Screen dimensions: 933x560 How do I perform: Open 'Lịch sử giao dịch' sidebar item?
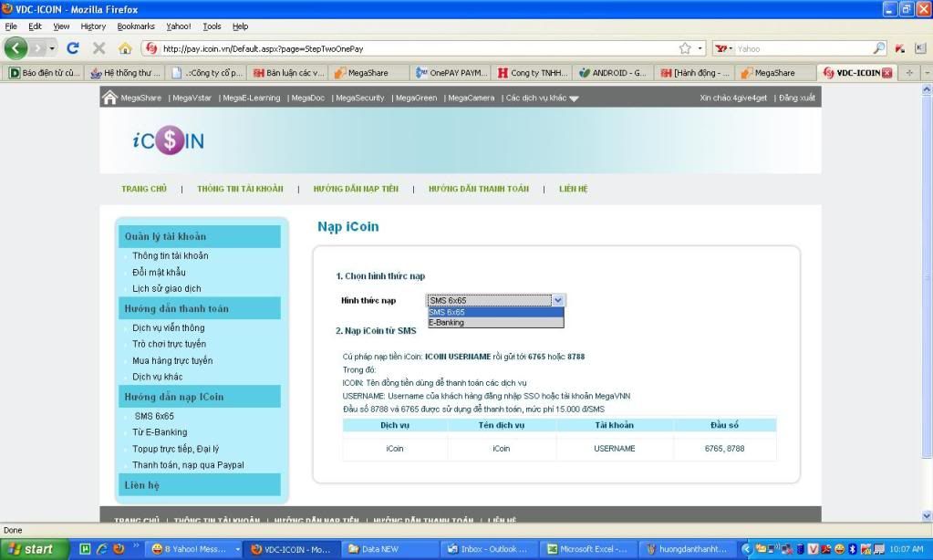click(167, 288)
